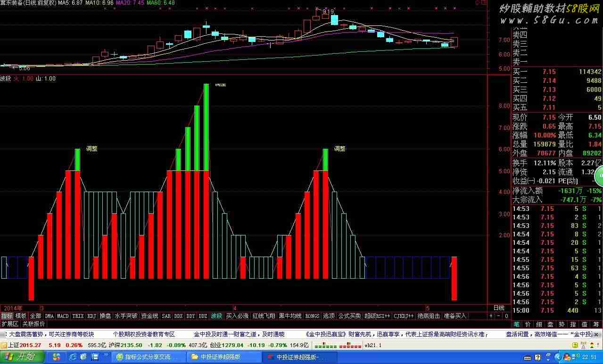Open the 扩展区 extension area panel
The height and width of the screenshot is (364, 603).
[9, 324]
